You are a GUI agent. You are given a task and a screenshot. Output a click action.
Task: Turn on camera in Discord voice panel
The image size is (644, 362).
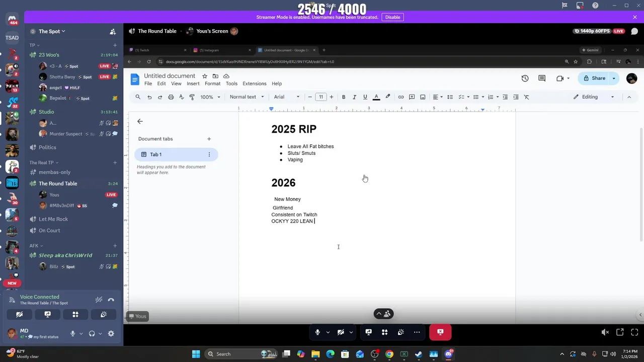tap(19, 314)
